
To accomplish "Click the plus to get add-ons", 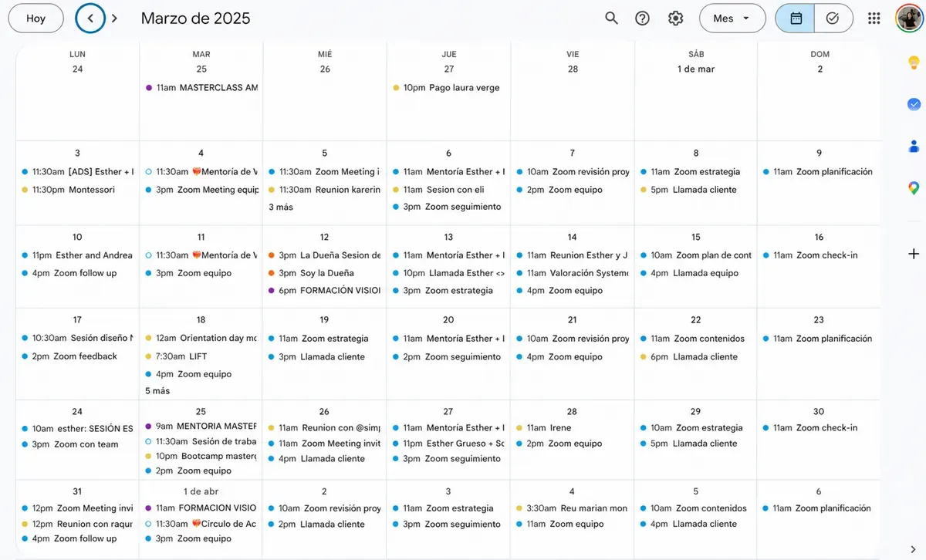I will pos(914,254).
